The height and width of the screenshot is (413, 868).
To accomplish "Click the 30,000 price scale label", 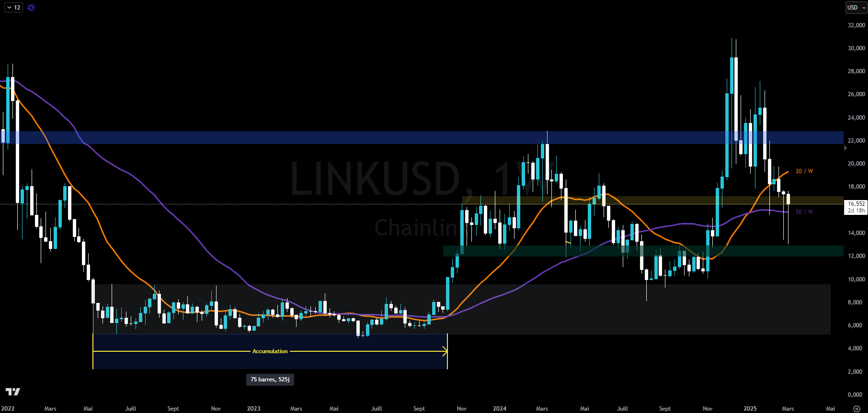I will (x=857, y=48).
